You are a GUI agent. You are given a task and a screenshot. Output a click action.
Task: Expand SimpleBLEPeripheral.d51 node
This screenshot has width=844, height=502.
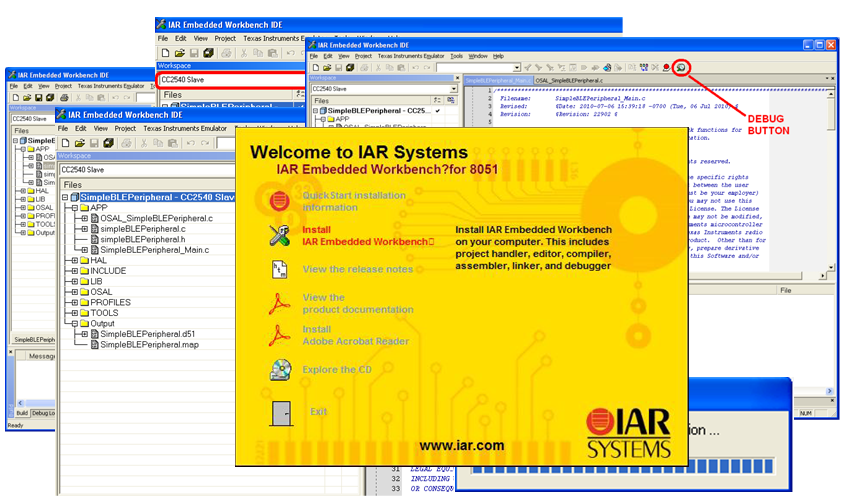(85, 334)
